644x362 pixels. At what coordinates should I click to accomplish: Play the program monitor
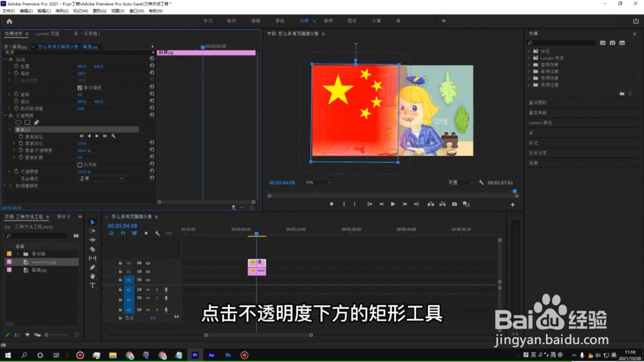[x=393, y=204]
